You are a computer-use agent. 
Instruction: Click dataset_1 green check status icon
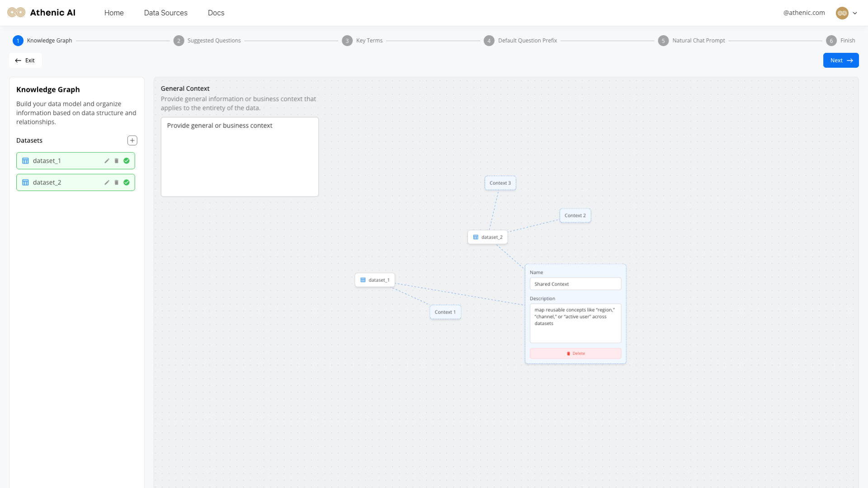pyautogui.click(x=127, y=161)
